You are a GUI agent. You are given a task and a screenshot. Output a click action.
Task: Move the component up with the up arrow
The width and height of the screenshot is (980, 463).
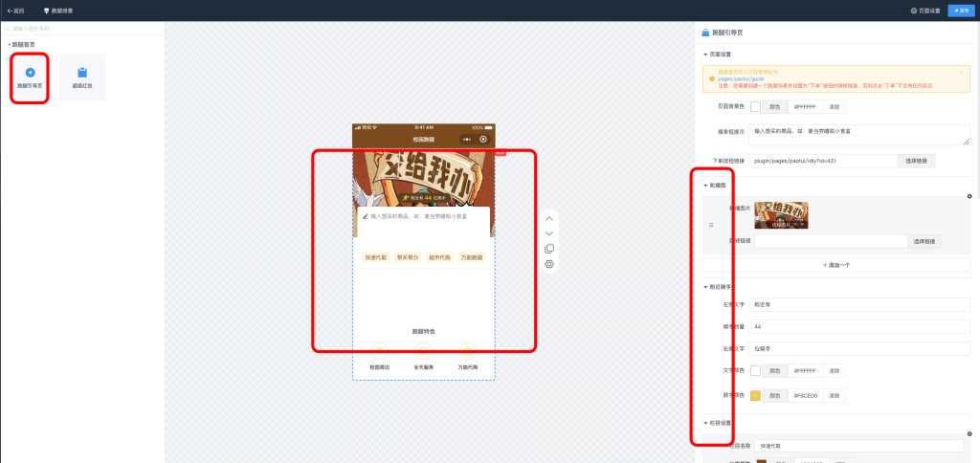click(x=549, y=218)
